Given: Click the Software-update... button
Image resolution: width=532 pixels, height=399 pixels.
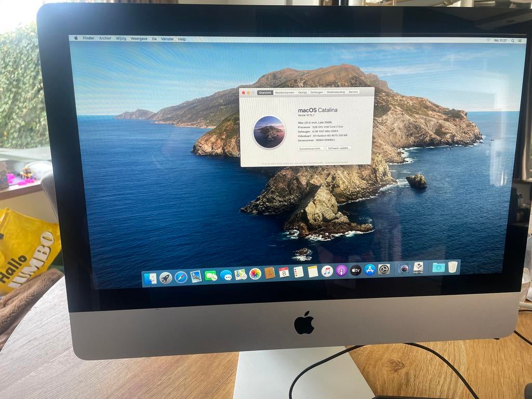Looking at the screenshot, I should (x=339, y=148).
